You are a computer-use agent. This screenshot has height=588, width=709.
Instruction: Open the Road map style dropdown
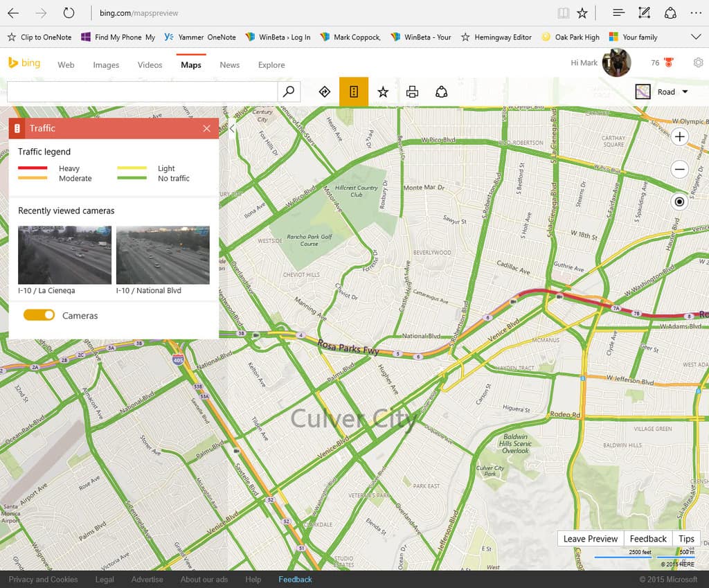coord(662,92)
